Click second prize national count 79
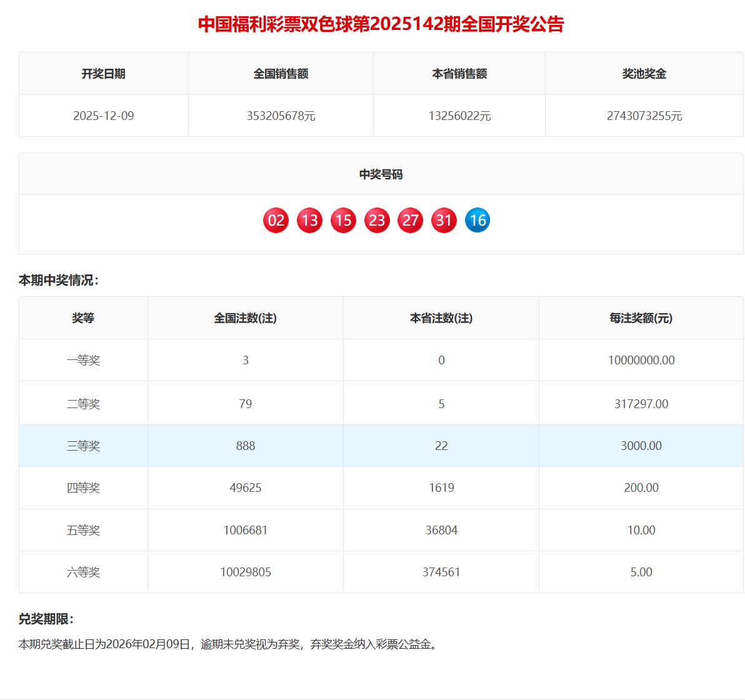This screenshot has height=700, width=745. 246,404
